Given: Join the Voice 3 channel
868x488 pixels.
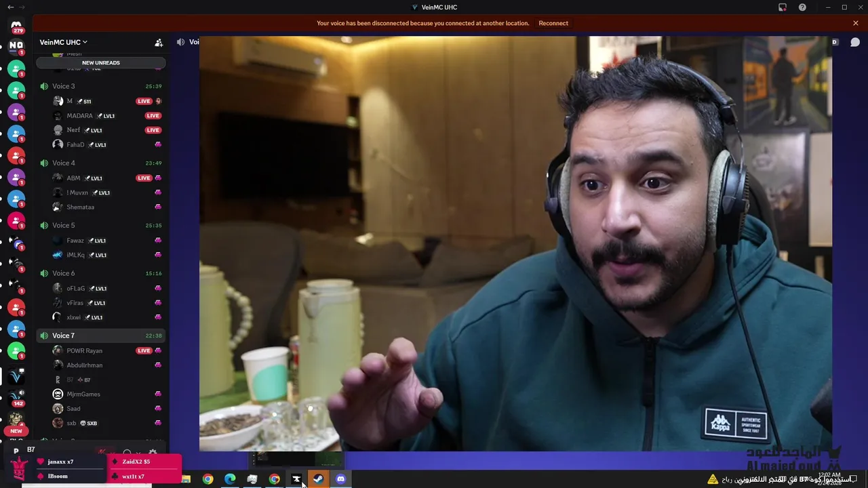Looking at the screenshot, I should (100, 86).
